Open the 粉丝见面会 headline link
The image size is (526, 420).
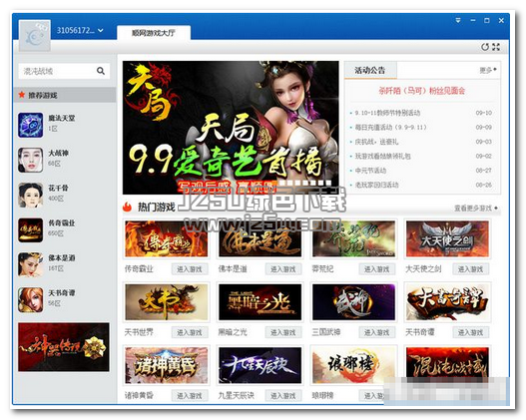click(x=422, y=91)
